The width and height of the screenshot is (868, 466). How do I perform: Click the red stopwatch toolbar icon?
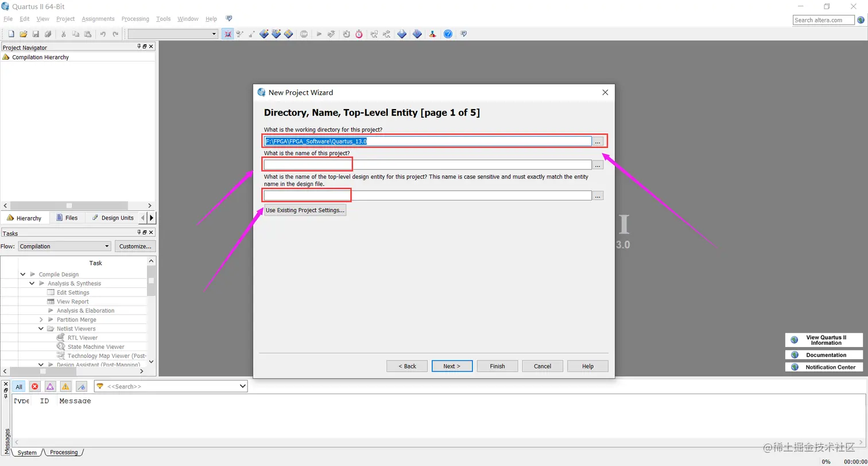[x=359, y=34]
